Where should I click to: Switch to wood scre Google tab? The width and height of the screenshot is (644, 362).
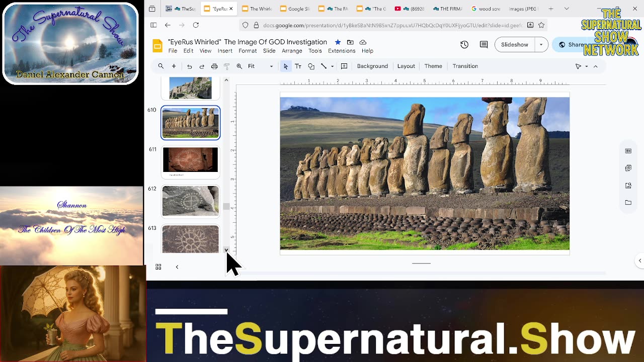click(486, 9)
